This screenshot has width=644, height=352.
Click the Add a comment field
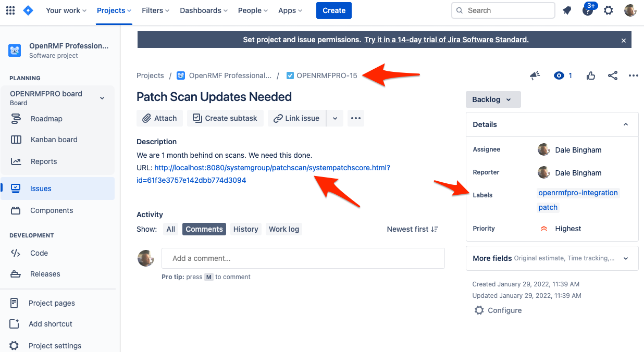click(303, 258)
